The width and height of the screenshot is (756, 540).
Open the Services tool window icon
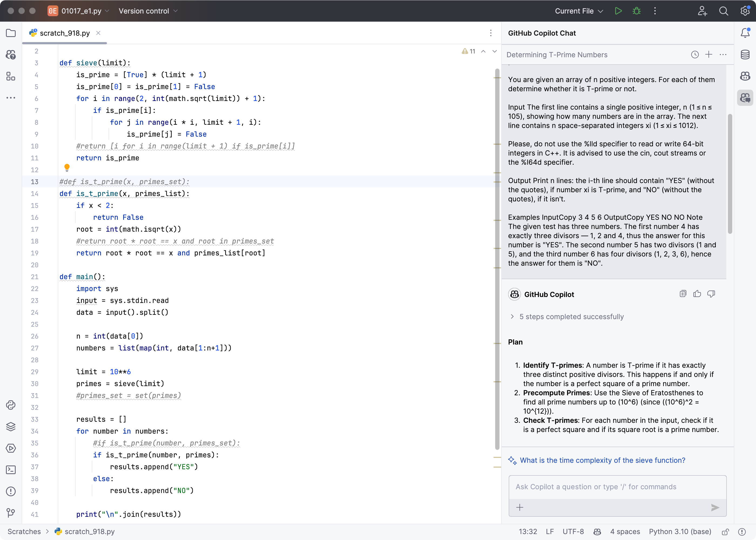(x=11, y=448)
